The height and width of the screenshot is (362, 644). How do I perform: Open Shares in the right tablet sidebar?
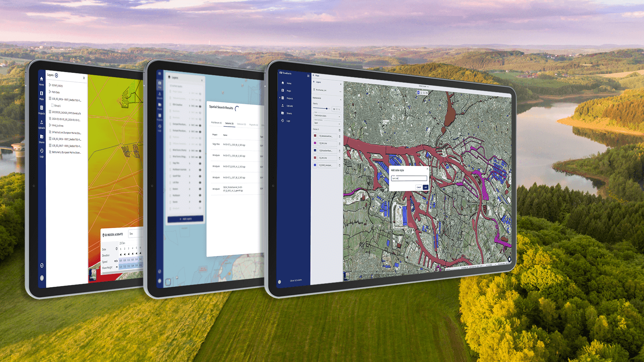click(x=287, y=113)
